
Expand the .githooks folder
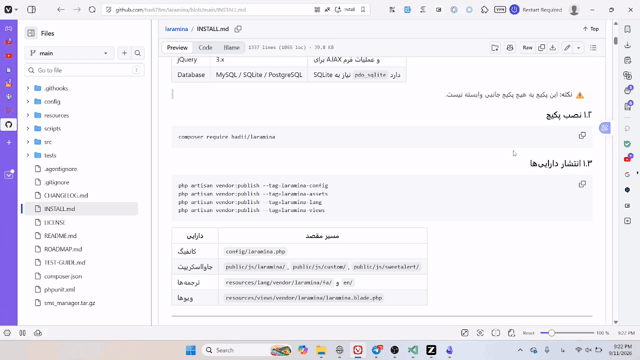pos(28,88)
